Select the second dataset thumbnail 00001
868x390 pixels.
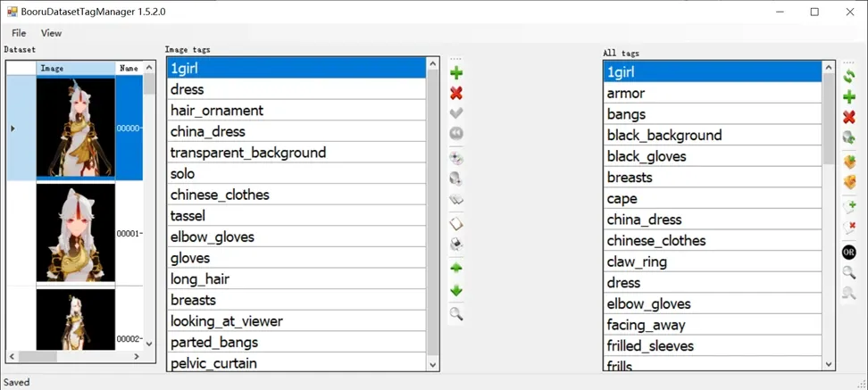pyautogui.click(x=76, y=233)
